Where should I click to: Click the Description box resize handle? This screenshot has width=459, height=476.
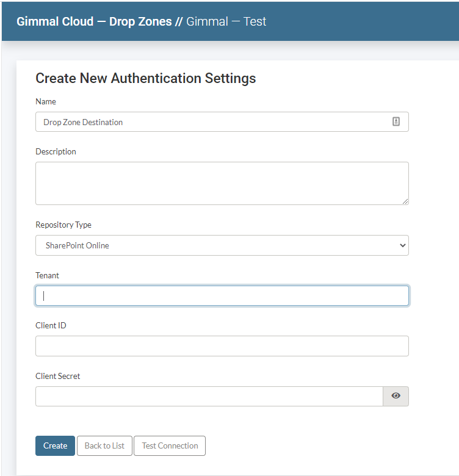[x=405, y=201]
